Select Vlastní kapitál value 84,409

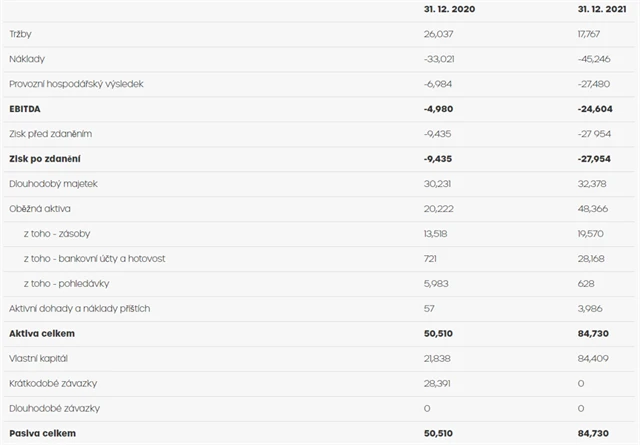pos(593,358)
